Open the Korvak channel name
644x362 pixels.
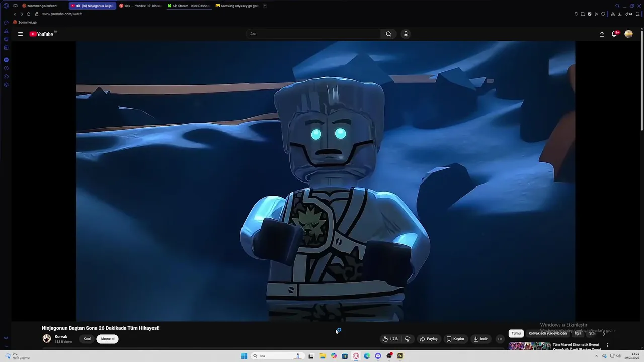[x=61, y=337]
